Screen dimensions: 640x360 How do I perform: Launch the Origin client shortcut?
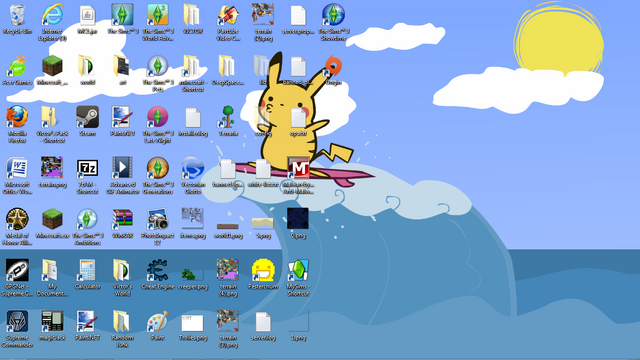click(x=333, y=66)
